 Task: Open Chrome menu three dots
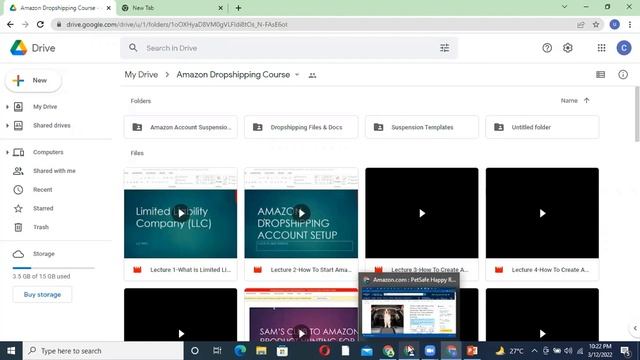[630, 24]
